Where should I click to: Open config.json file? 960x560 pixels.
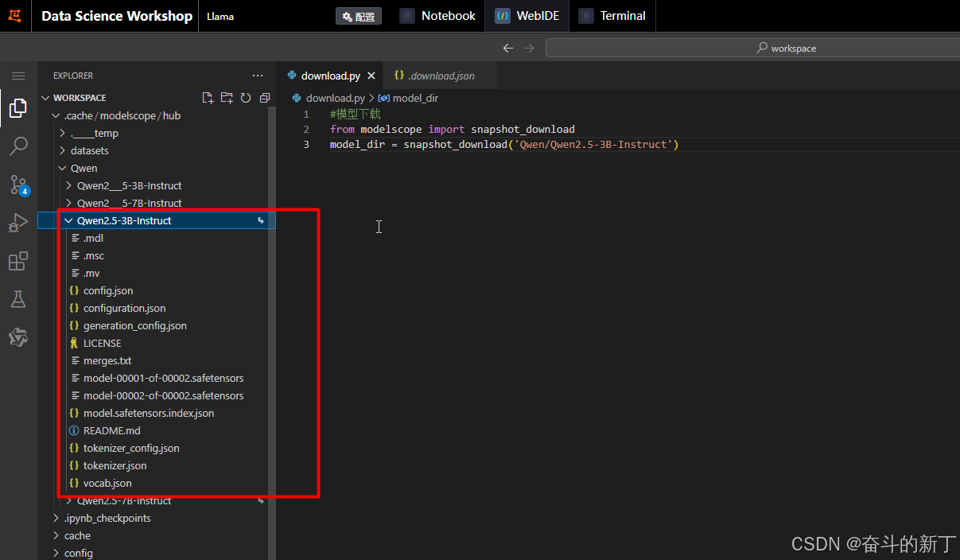pyautogui.click(x=108, y=290)
